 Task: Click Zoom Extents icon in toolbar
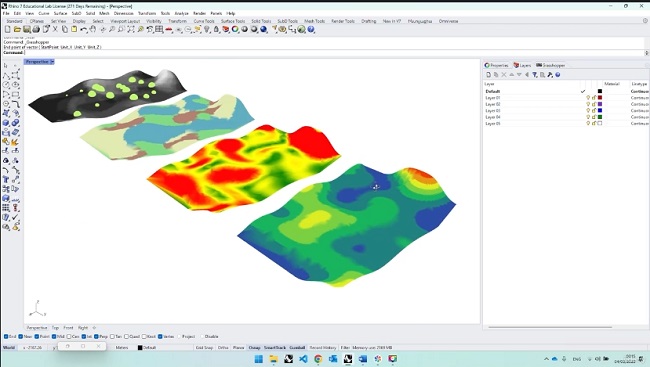pos(131,29)
